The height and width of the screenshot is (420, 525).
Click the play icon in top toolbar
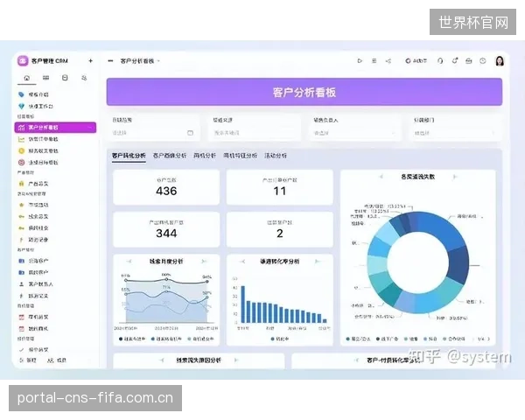click(x=360, y=61)
